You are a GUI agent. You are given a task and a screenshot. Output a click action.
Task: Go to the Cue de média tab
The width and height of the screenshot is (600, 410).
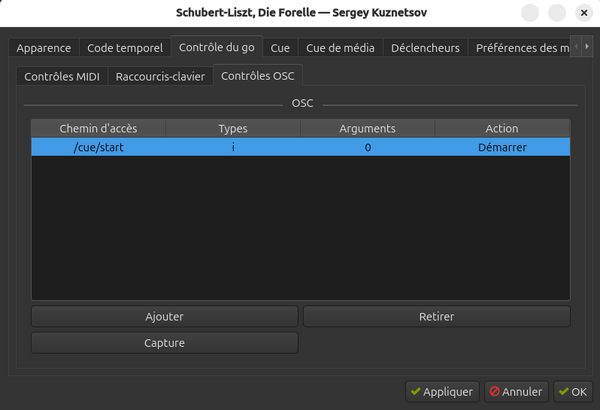pyautogui.click(x=340, y=47)
